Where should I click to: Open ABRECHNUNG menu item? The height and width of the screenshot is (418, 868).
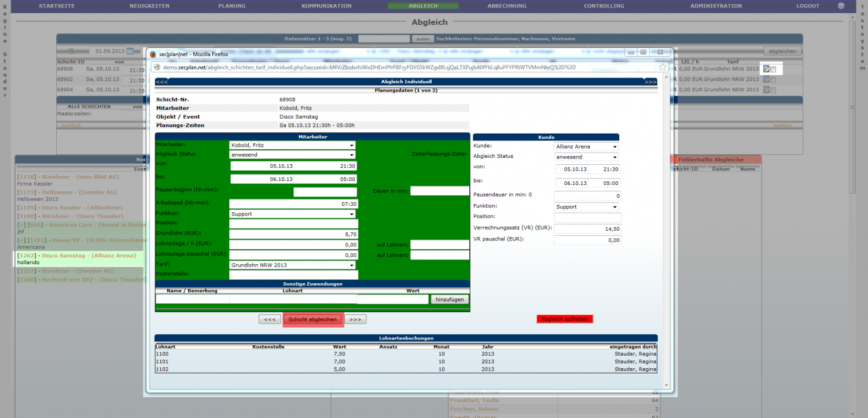click(507, 6)
